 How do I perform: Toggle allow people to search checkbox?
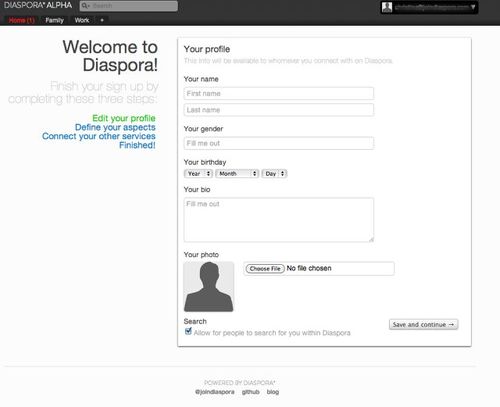click(188, 331)
